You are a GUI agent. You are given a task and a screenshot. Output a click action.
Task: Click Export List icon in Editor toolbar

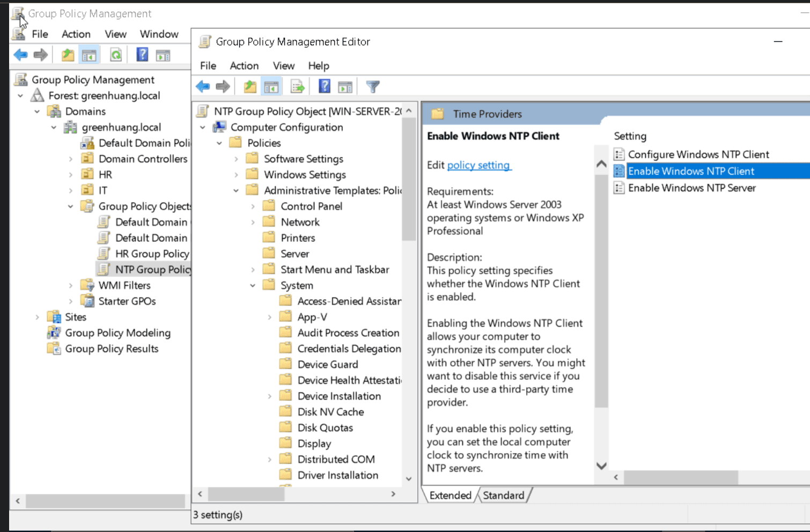[298, 86]
